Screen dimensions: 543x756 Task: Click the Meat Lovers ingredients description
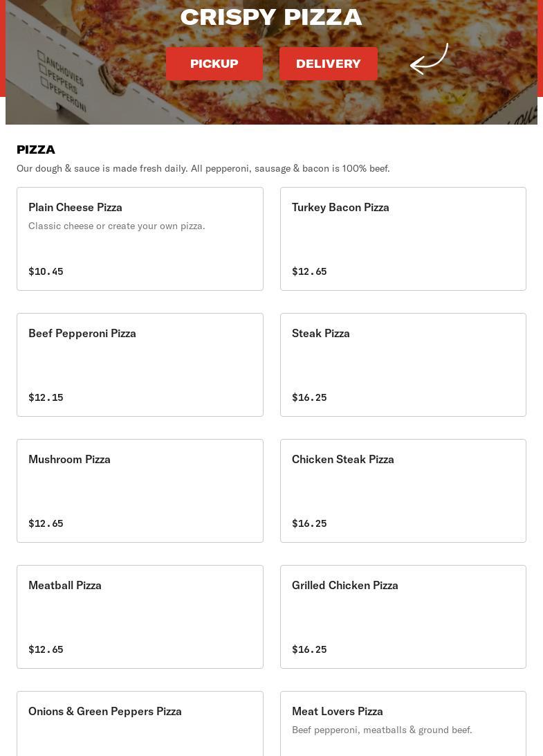382,730
